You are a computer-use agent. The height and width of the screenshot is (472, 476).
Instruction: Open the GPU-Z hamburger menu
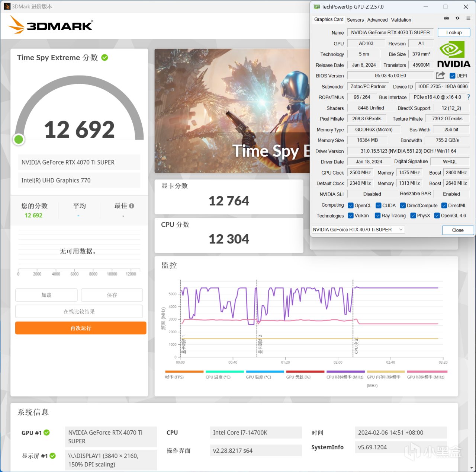coord(468,18)
